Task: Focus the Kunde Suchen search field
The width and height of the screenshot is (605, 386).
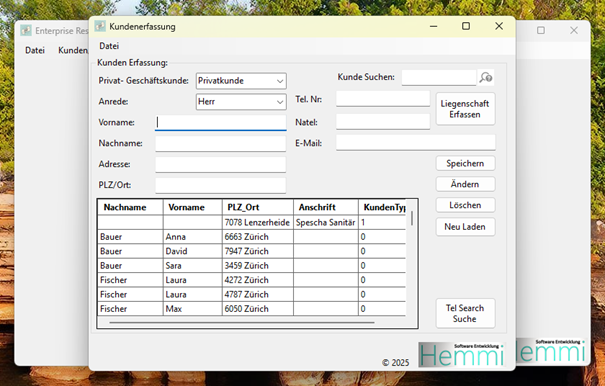Action: (x=439, y=78)
